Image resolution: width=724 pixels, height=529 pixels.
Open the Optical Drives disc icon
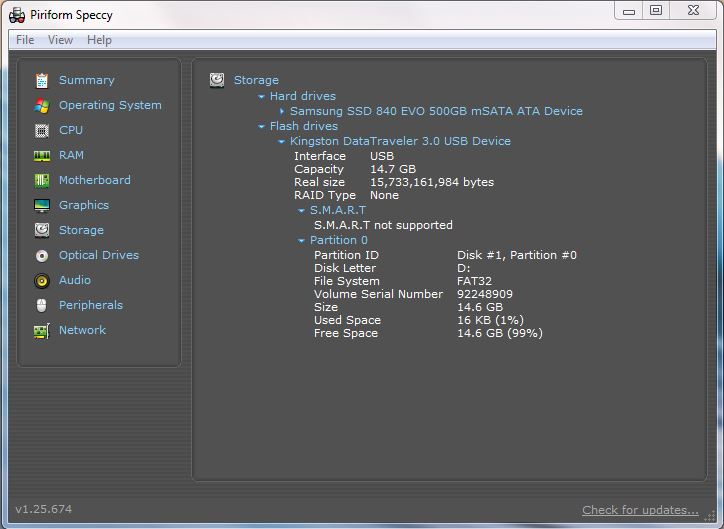[x=42, y=255]
